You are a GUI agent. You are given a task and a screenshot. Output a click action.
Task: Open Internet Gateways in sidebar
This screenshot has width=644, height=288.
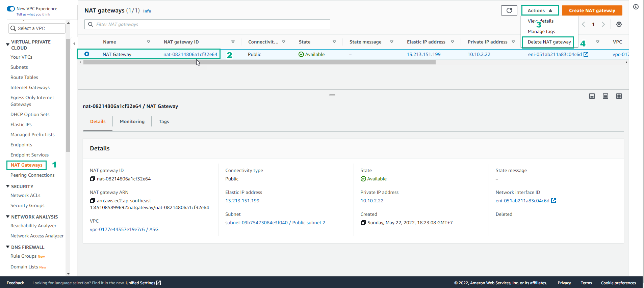[30, 87]
